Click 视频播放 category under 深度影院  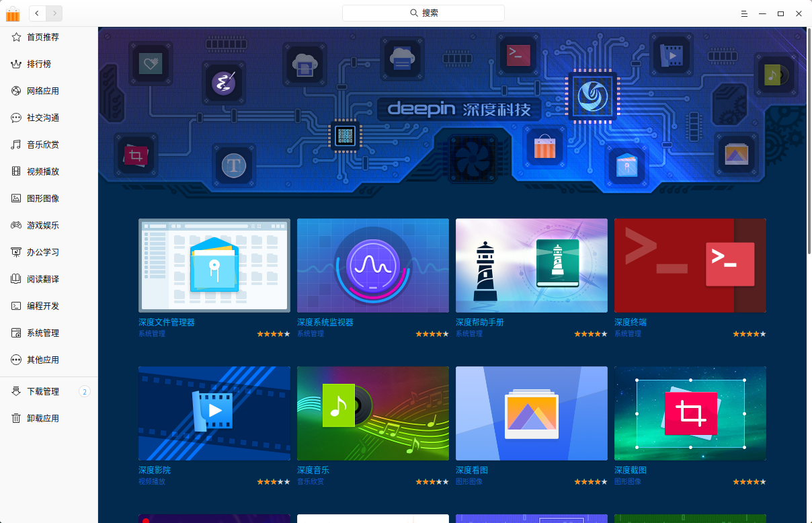coord(152,481)
